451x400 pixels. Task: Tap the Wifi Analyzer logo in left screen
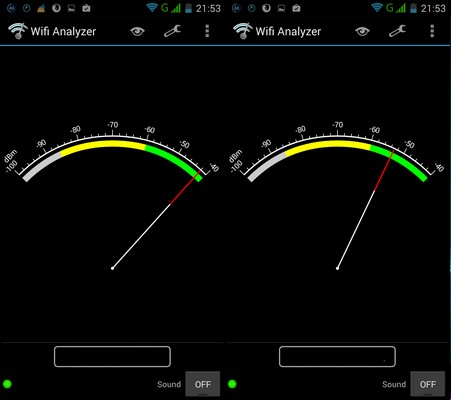(x=18, y=31)
